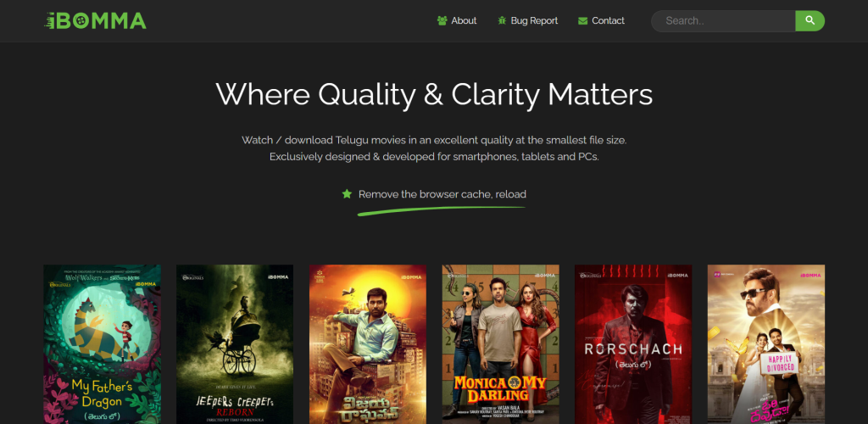Open the Rorschach movie poster

633,344
